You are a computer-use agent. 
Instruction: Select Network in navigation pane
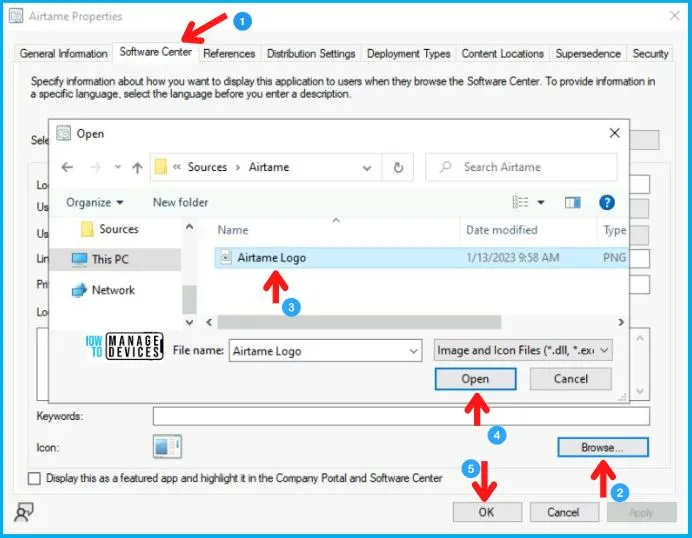point(103,290)
